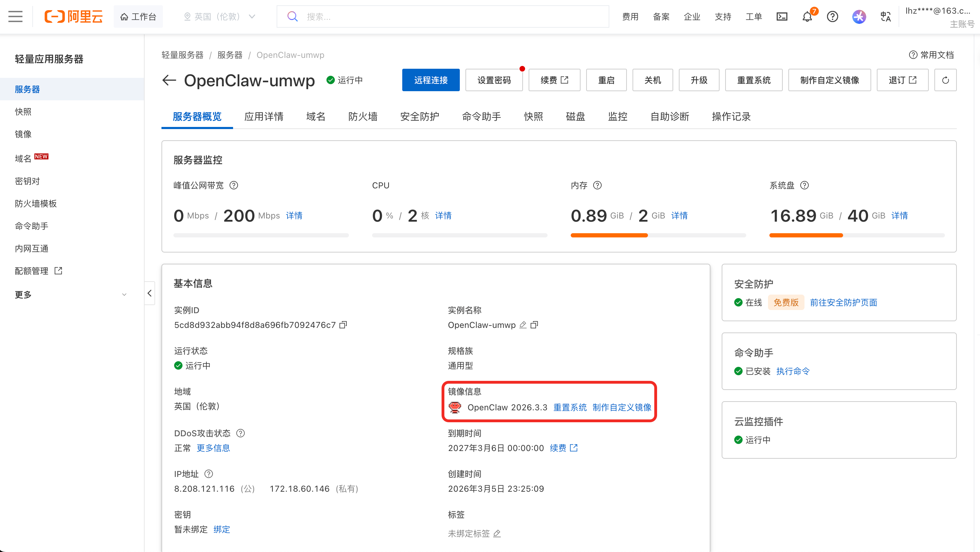Go back using the left arrow
980x552 pixels.
point(169,80)
